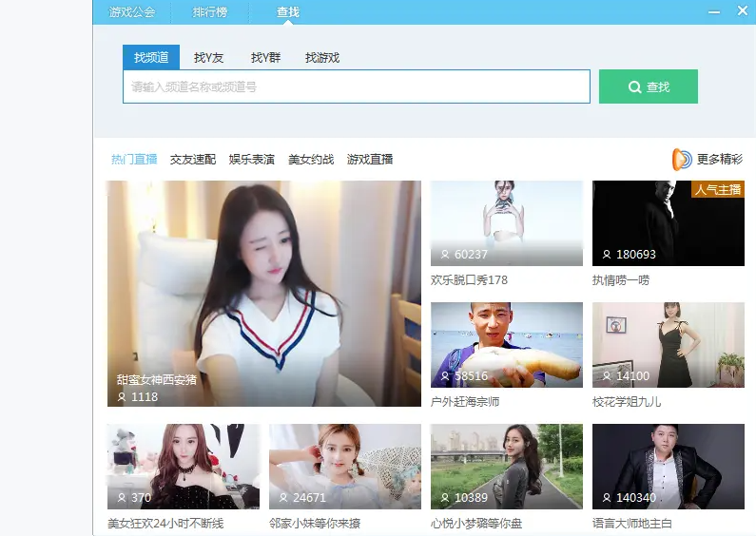The width and height of the screenshot is (756, 536).
Task: Click the viewer icon beside 24671
Action: click(x=283, y=497)
